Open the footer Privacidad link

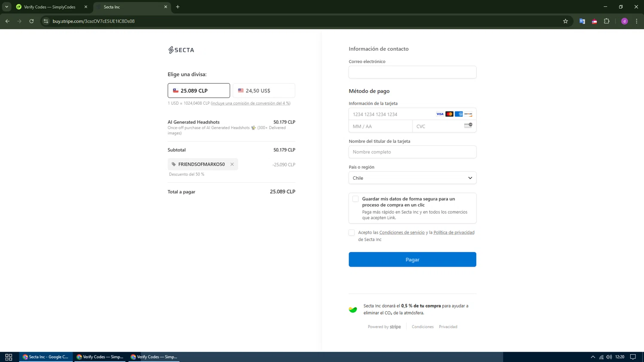click(448, 327)
